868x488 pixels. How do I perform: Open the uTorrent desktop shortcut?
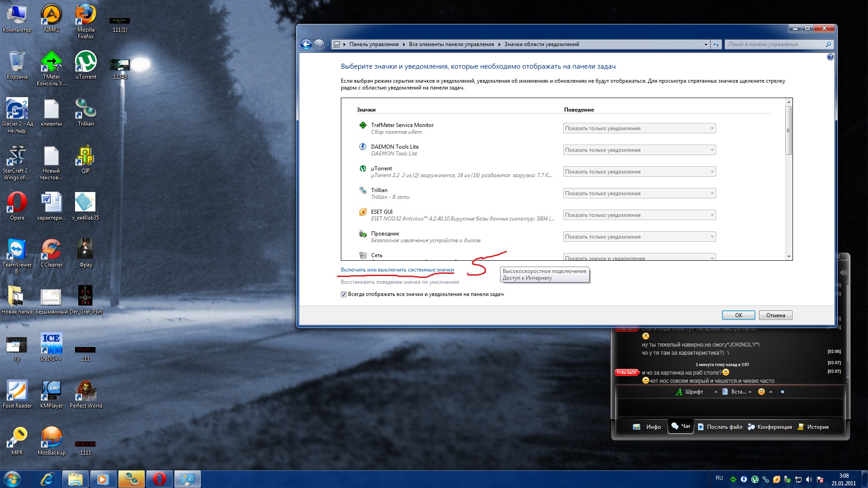(85, 63)
